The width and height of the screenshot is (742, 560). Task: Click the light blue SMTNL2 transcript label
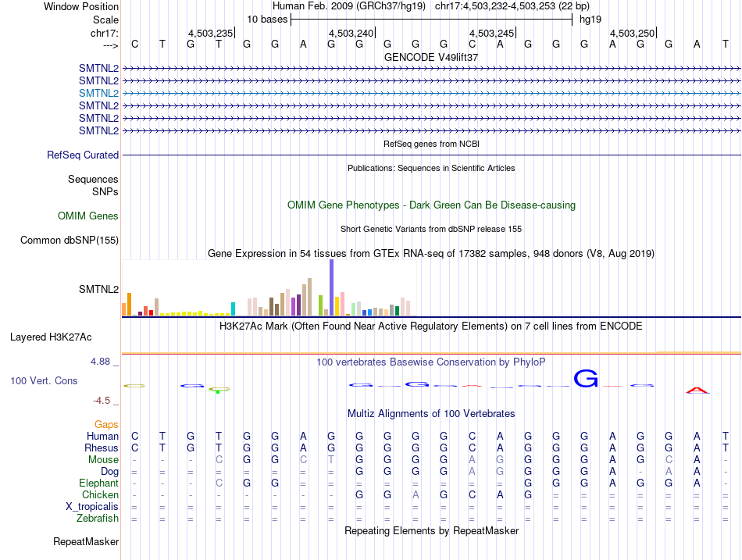tap(98, 93)
